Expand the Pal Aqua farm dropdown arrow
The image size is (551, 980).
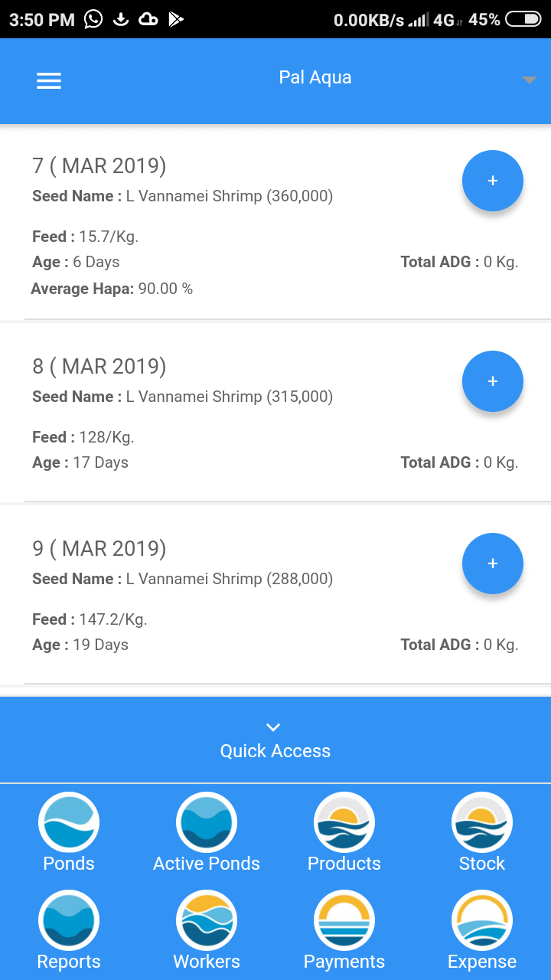(529, 80)
